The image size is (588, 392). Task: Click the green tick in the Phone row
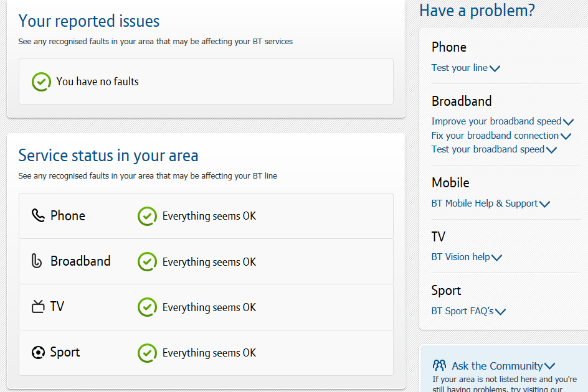click(147, 217)
